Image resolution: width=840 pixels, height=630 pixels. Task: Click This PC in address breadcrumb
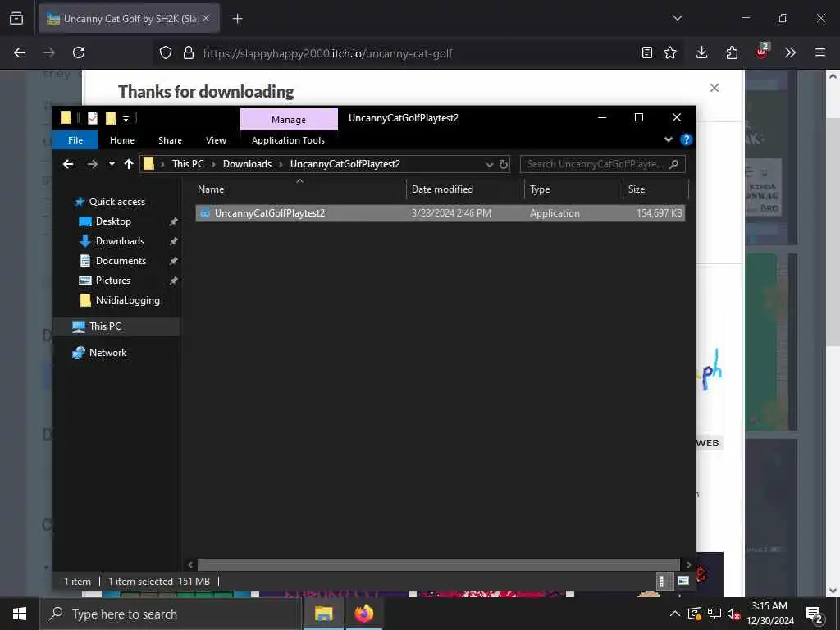tap(188, 164)
